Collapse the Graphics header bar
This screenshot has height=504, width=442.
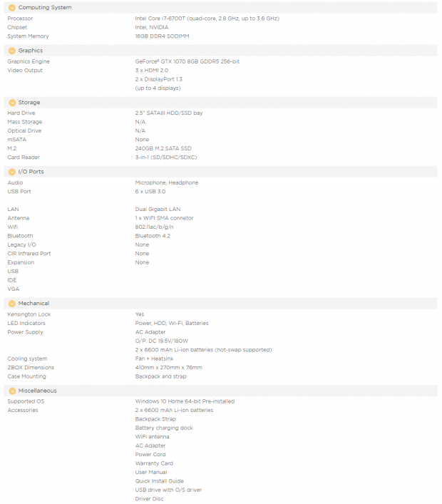[220, 51]
